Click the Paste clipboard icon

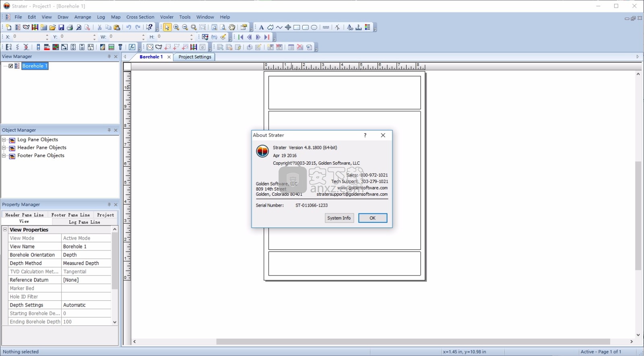click(117, 27)
